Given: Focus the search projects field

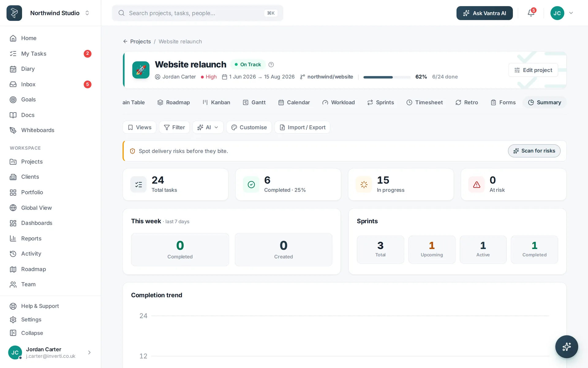Looking at the screenshot, I should pyautogui.click(x=198, y=13).
